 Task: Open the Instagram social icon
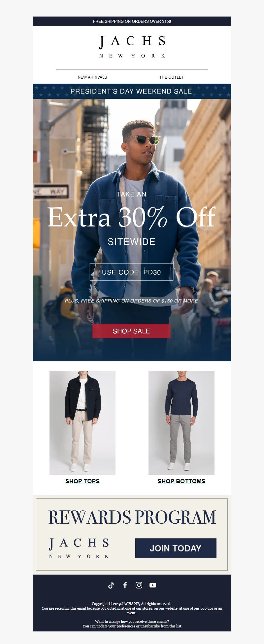pos(139,585)
